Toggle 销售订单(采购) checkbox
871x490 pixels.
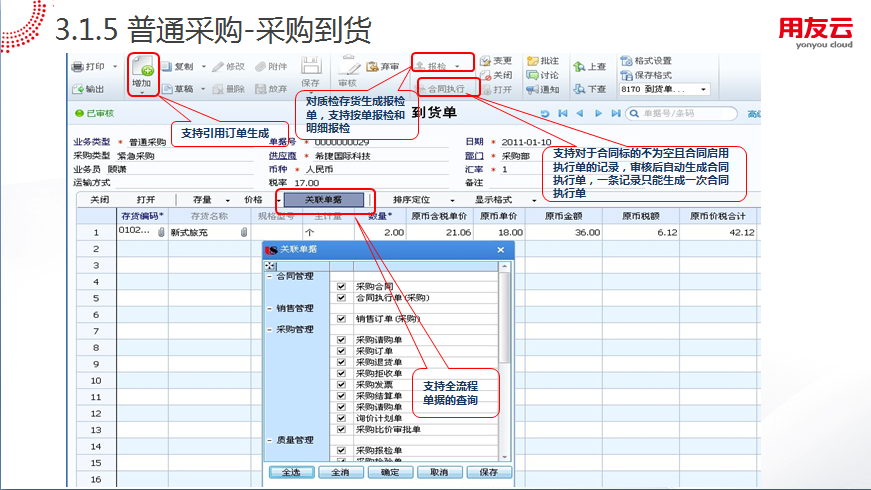point(341,319)
